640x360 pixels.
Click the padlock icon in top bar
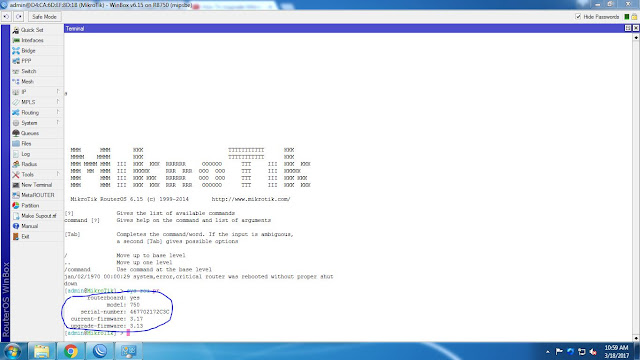click(x=634, y=17)
